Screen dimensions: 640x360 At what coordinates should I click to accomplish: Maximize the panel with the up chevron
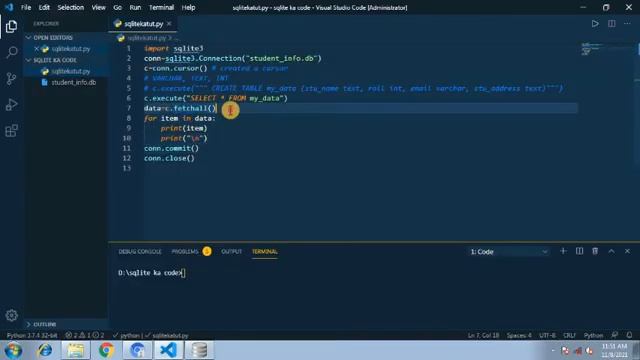coord(611,251)
